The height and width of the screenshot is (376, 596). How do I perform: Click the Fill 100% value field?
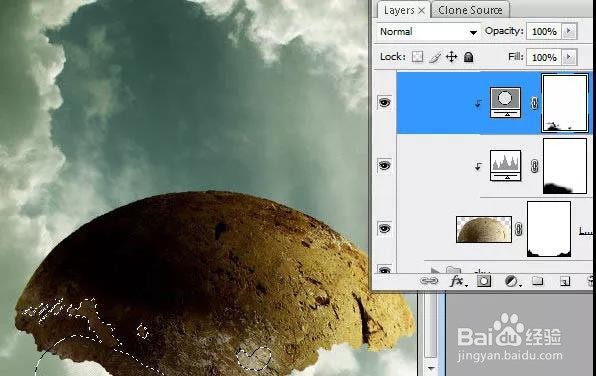[544, 57]
